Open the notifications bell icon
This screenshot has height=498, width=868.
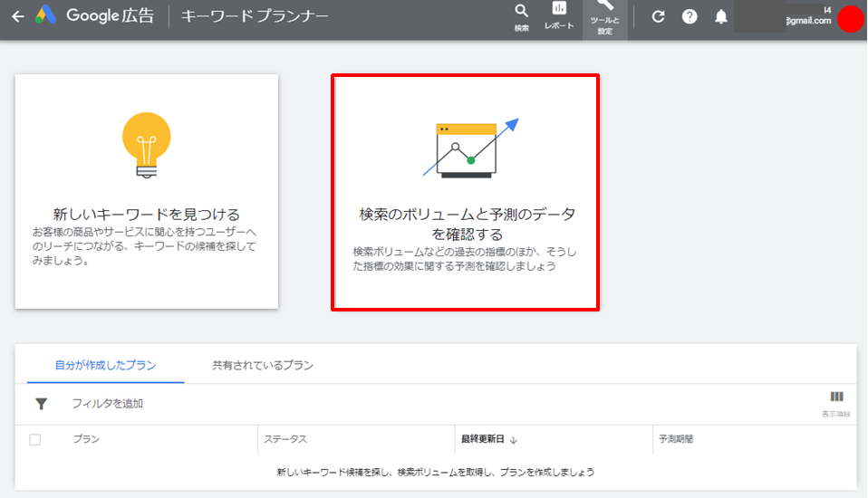720,16
